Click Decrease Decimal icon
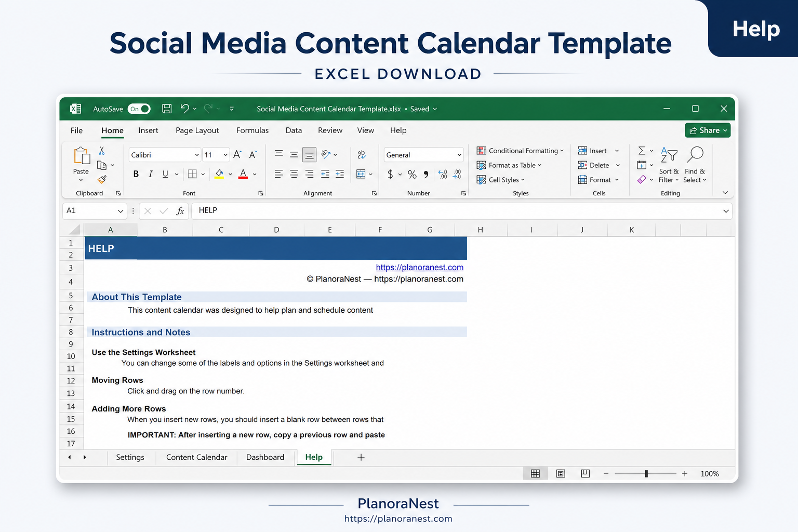Viewport: 798px width, 532px height. point(457,175)
